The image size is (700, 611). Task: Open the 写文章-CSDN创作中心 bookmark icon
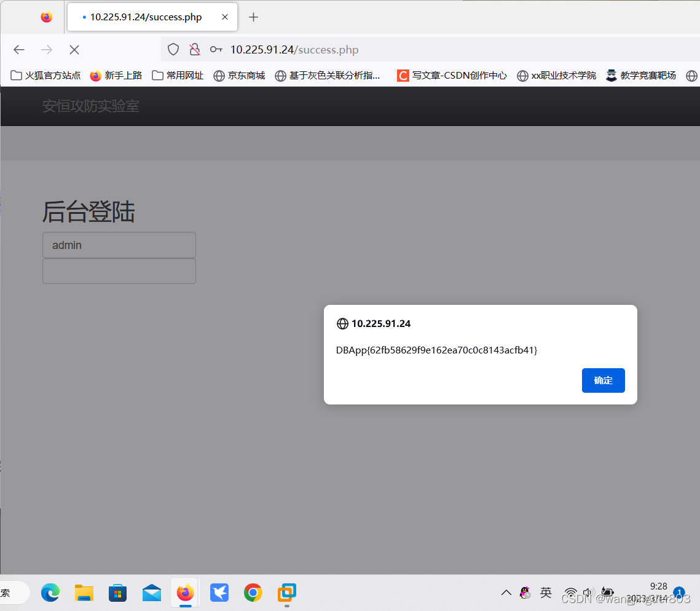coord(403,75)
